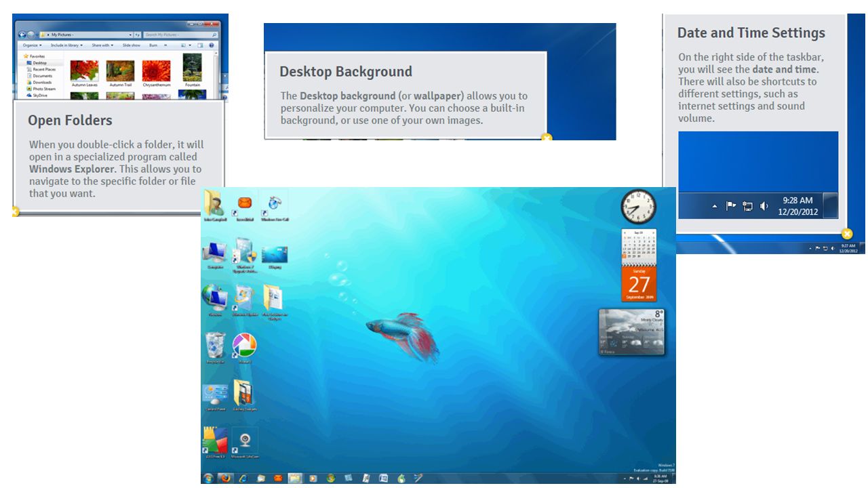
Task: Select the Fountain thumbnail
Action: coord(193,67)
